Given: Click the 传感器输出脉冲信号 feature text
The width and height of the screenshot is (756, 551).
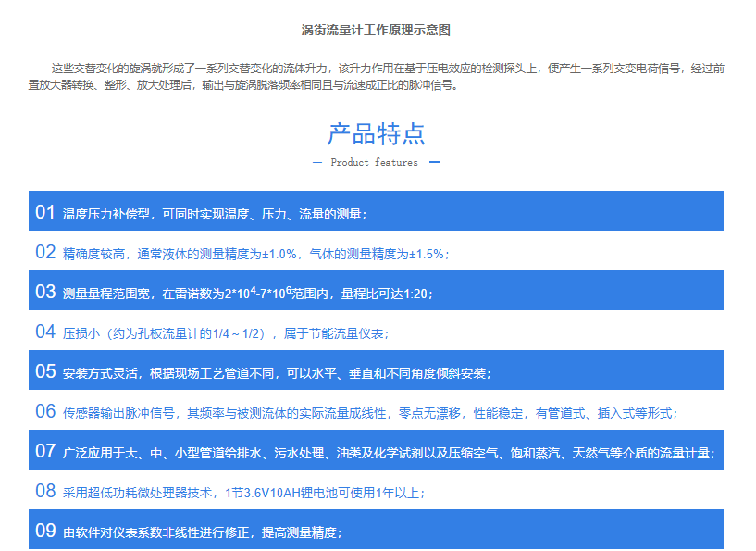Looking at the screenshot, I should click(x=376, y=413).
